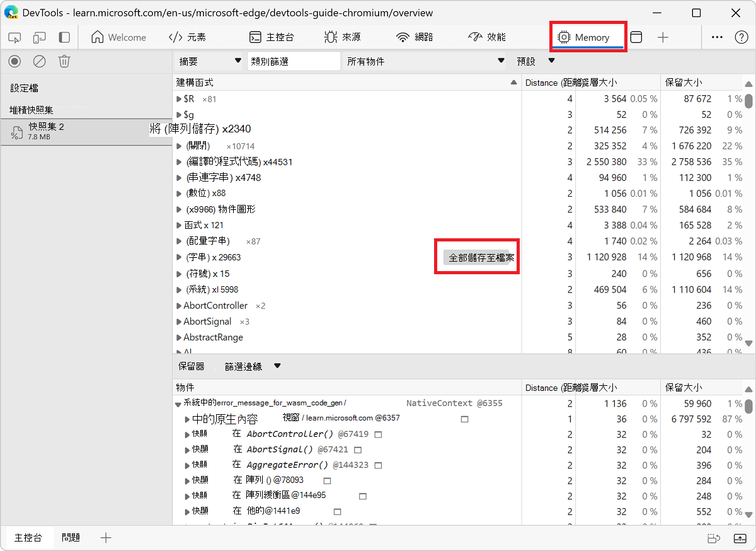Start recording a new heap snapshot
Screen dimensions: 756x551
click(14, 61)
